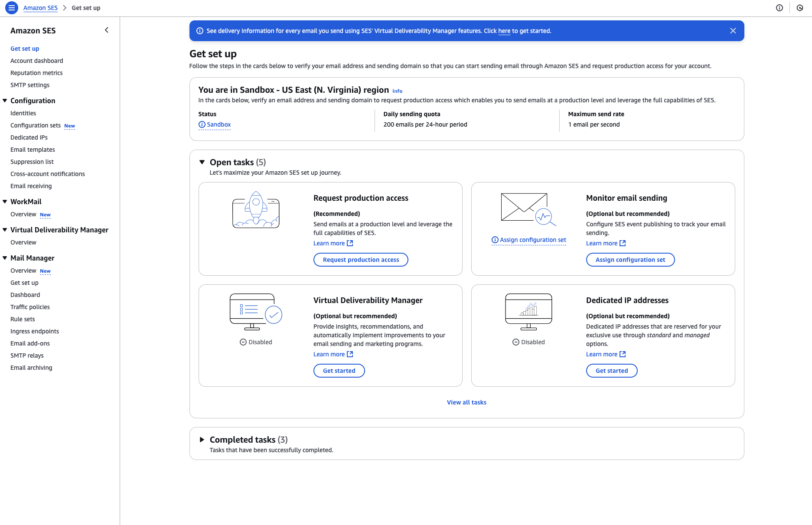Viewport: 812px width, 525px height.
Task: Dismiss the blue Virtual Deliverability Manager banner
Action: pyautogui.click(x=733, y=31)
